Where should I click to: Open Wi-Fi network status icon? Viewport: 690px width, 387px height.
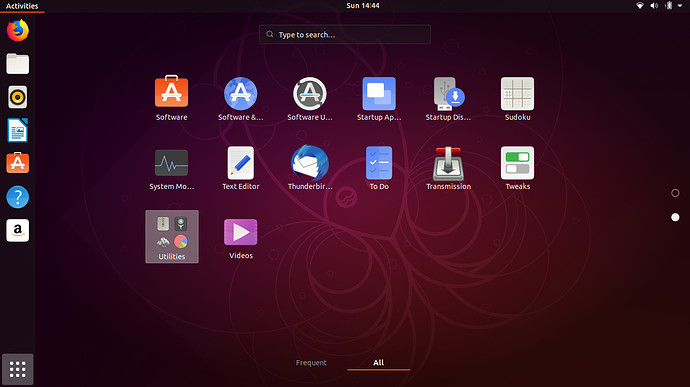point(640,6)
